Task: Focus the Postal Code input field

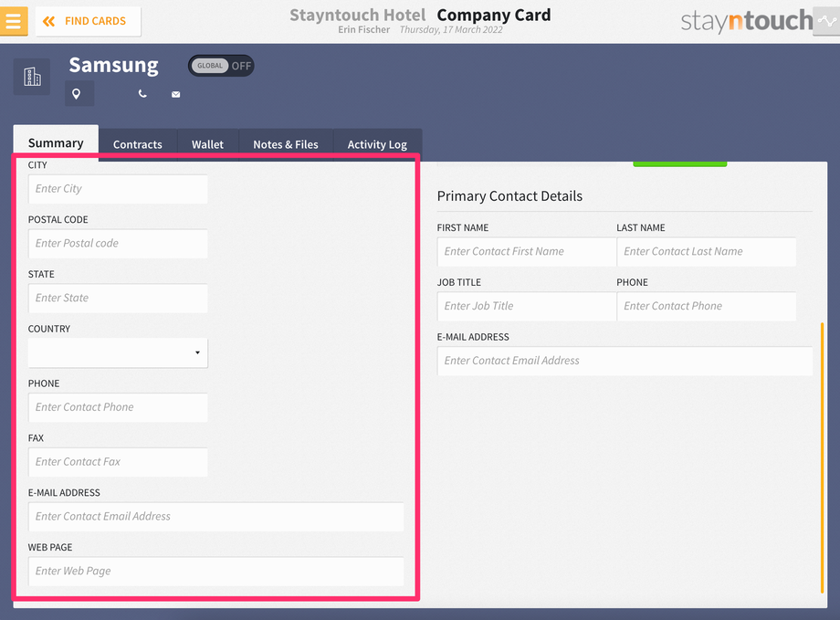Action: [118, 243]
